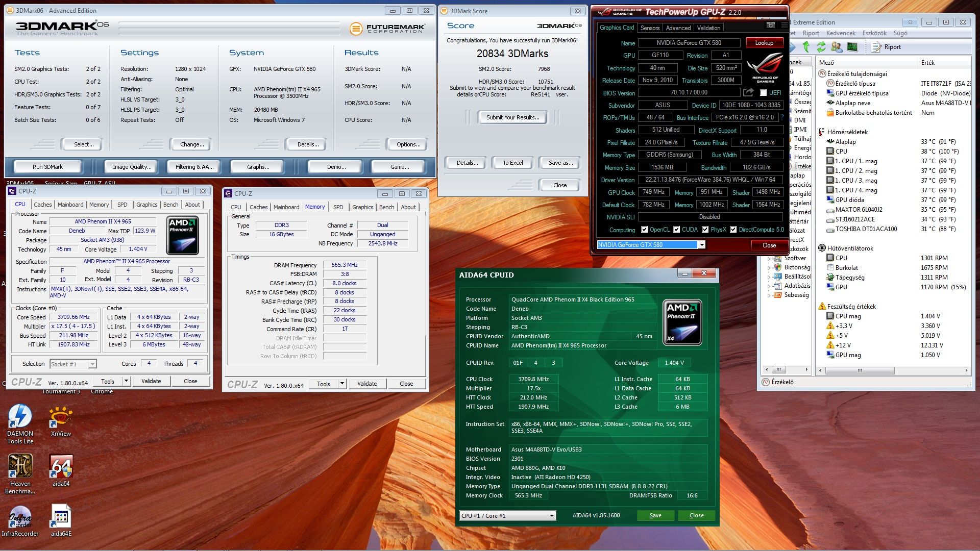Expand the Sebesség tree node

[769, 295]
